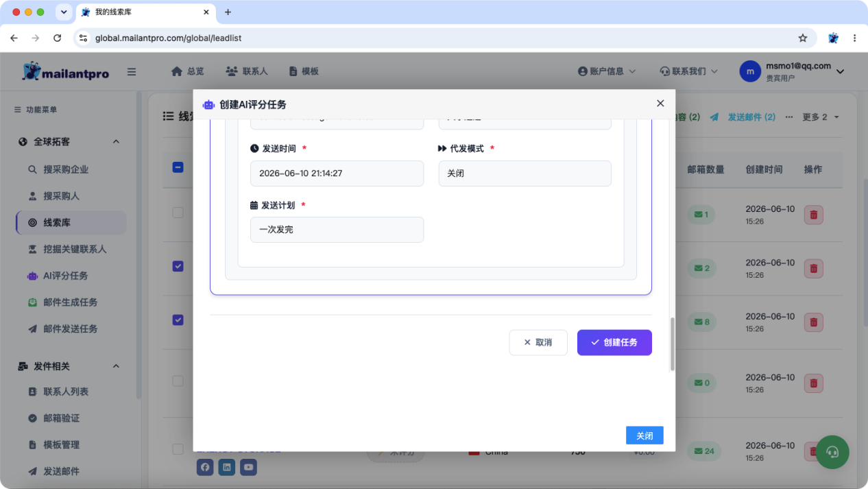Open the Chrome three-dot menu

[x=854, y=38]
